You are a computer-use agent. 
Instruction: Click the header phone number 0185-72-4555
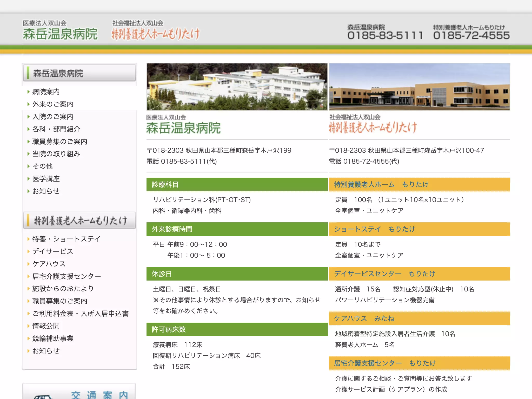coord(471,35)
